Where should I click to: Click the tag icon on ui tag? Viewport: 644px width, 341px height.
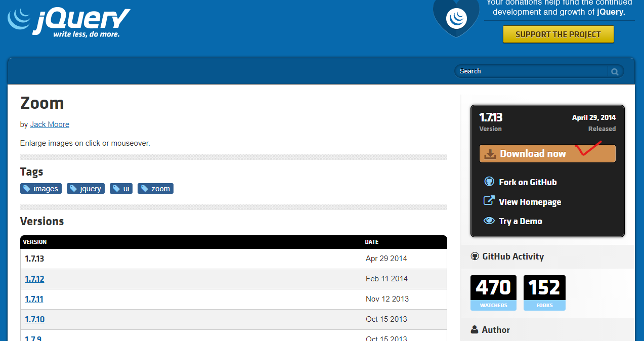pos(116,189)
